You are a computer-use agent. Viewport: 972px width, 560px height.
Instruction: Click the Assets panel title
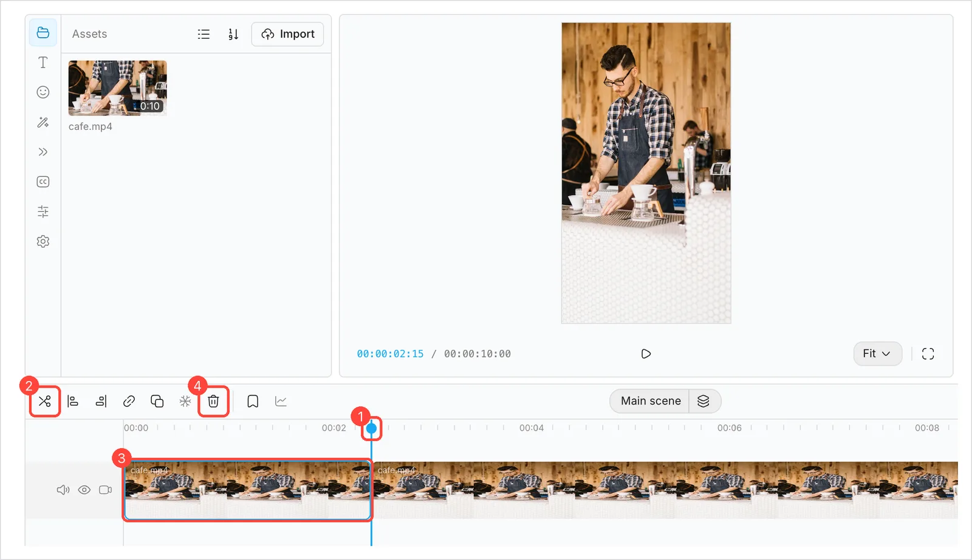click(89, 34)
